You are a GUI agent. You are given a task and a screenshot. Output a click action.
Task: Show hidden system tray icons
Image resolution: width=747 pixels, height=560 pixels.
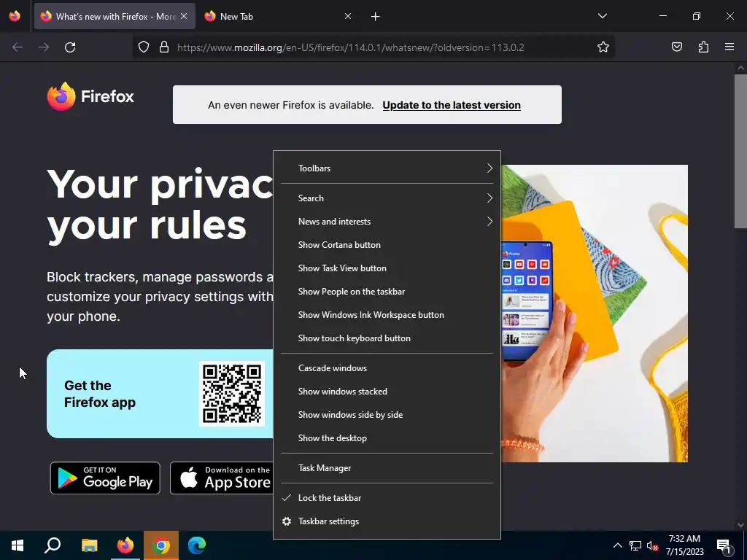(x=617, y=545)
